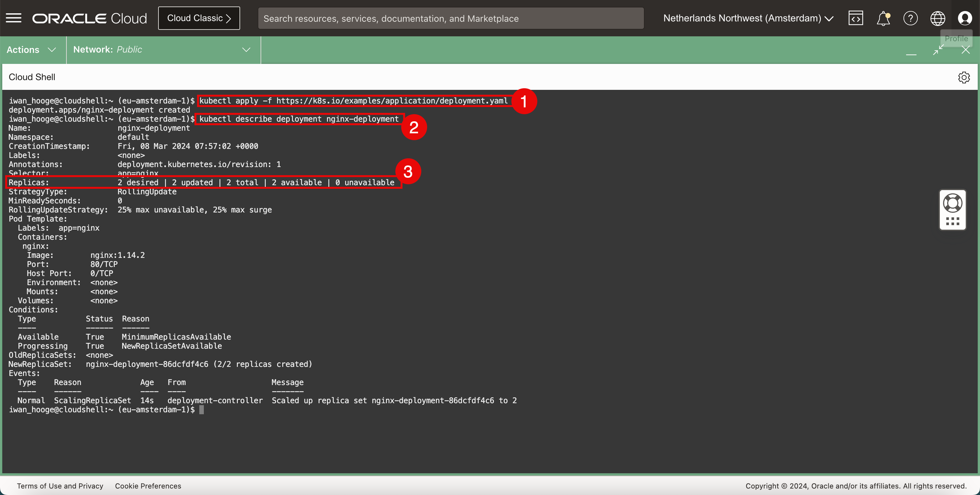Open the Help question mark icon
980x495 pixels.
pyautogui.click(x=910, y=18)
